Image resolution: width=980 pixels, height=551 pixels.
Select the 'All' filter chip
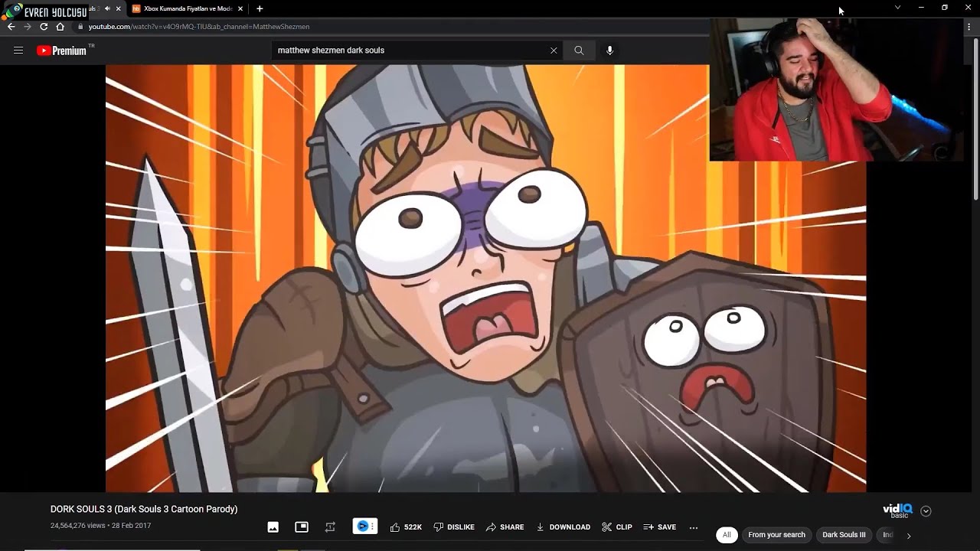click(x=727, y=535)
